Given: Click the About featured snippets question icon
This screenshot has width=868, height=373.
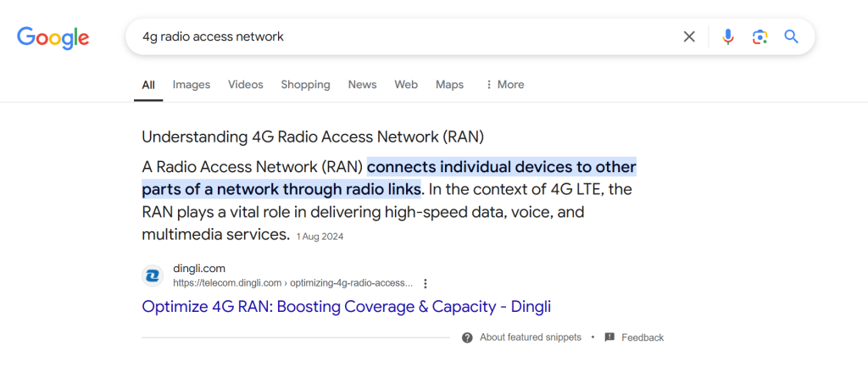Looking at the screenshot, I should point(467,337).
